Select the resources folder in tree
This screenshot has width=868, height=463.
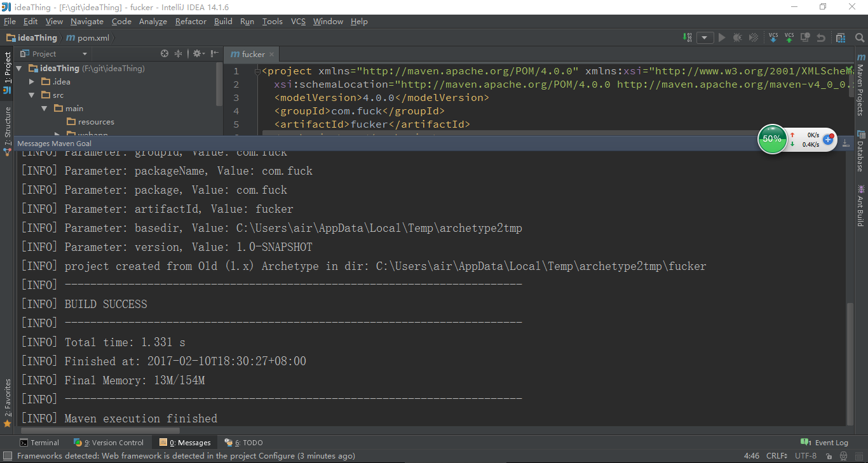click(90, 121)
